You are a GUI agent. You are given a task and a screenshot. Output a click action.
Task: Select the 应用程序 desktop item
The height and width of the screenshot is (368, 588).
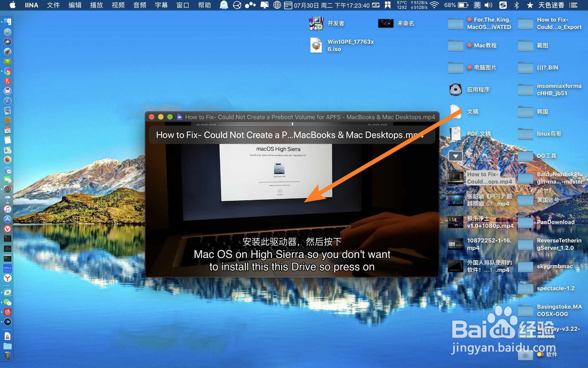(x=469, y=89)
